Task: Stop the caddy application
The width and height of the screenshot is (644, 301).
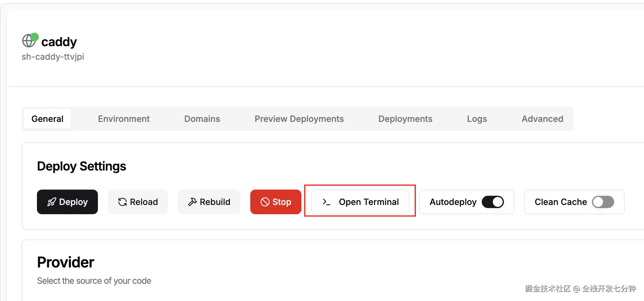Action: (276, 202)
